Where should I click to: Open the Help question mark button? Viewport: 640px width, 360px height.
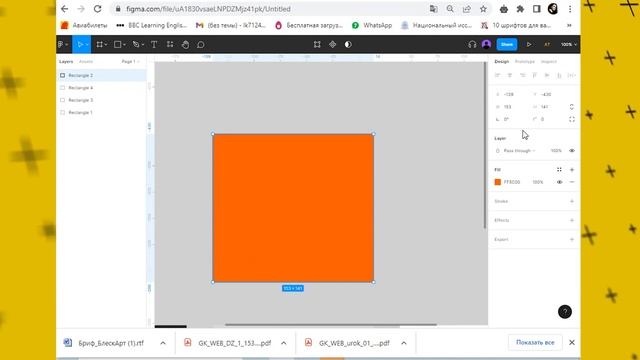coord(565,312)
